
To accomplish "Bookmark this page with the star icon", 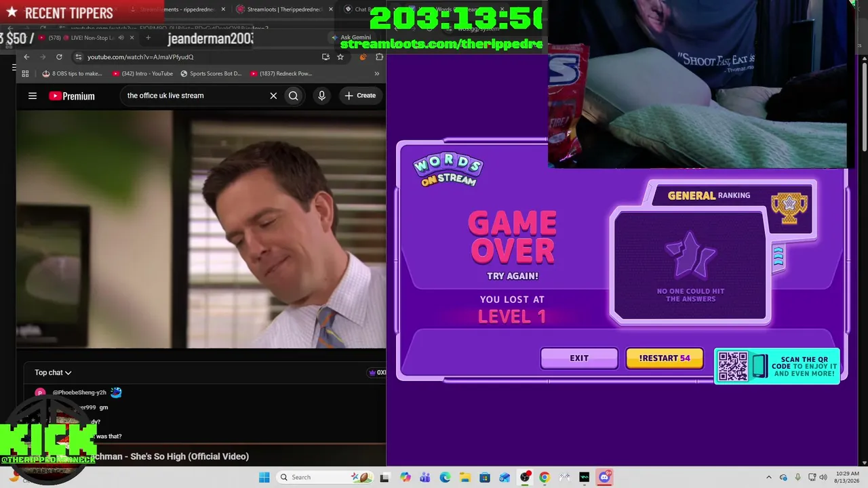I will [x=340, y=57].
